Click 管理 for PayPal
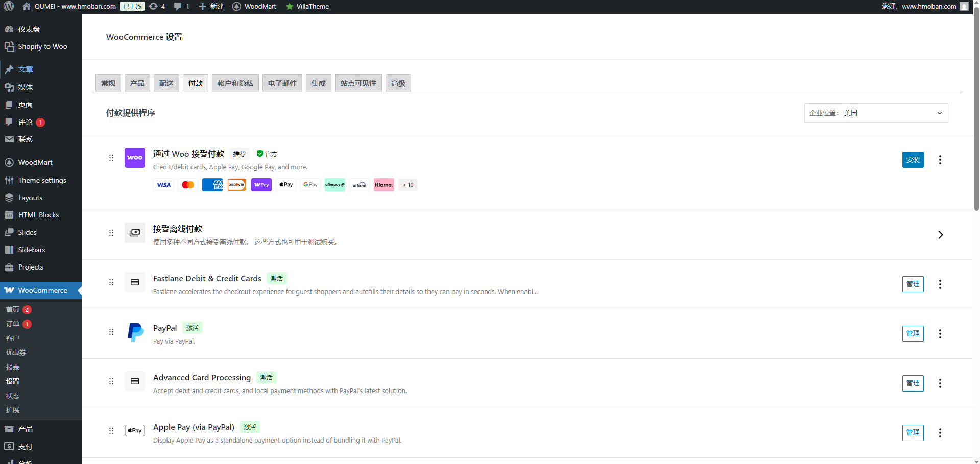 click(x=913, y=334)
